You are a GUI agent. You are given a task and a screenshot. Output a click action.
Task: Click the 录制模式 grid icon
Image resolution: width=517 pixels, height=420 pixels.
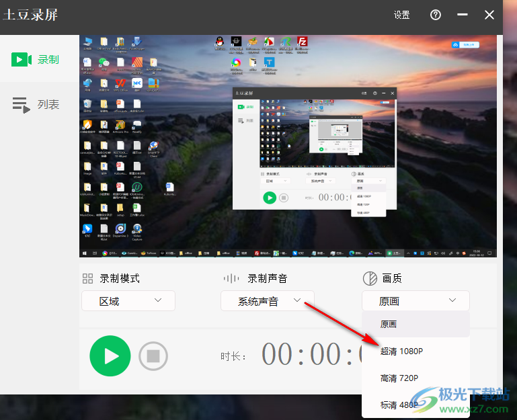87,279
